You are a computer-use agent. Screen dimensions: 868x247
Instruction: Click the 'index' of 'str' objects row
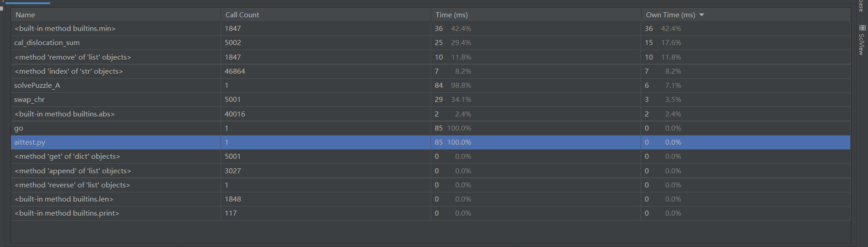(x=69, y=71)
